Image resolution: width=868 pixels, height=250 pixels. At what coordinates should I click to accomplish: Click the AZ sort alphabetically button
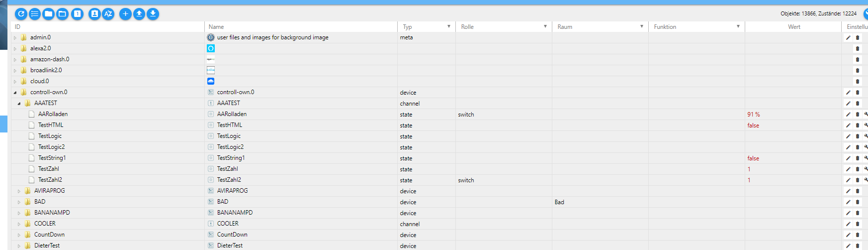[x=108, y=14]
